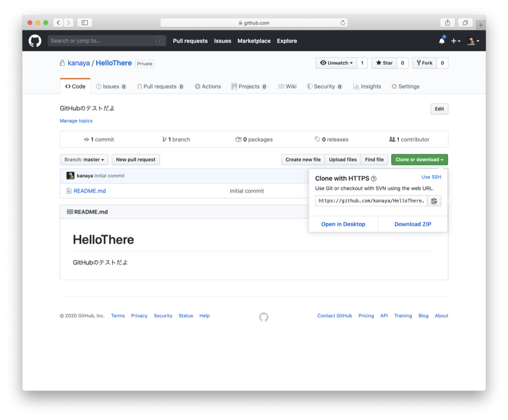View the 1 contributor link
This screenshot has width=508, height=420.
coord(409,139)
